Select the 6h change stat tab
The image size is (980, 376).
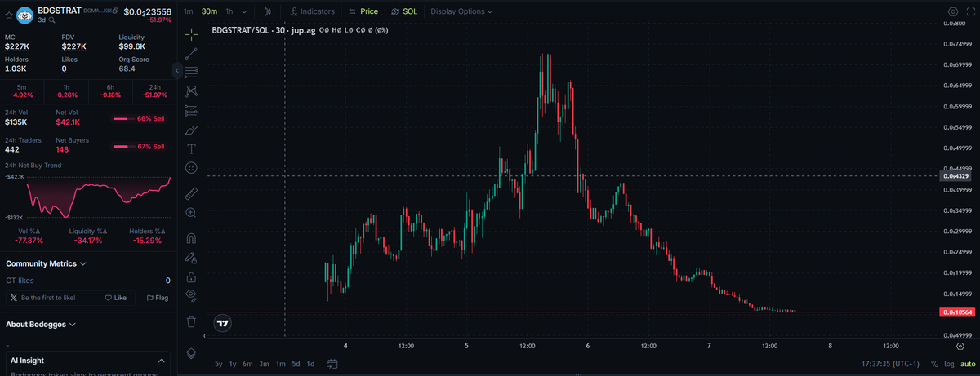pos(110,91)
